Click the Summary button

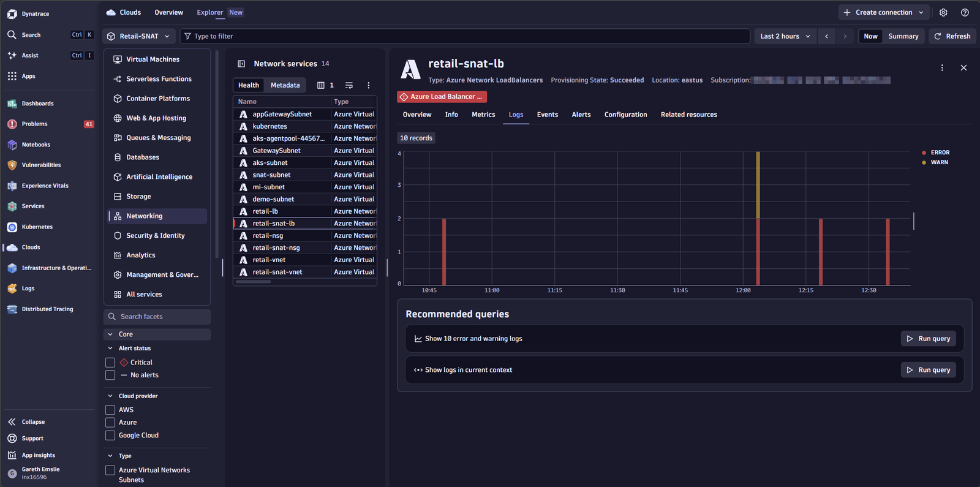903,36
